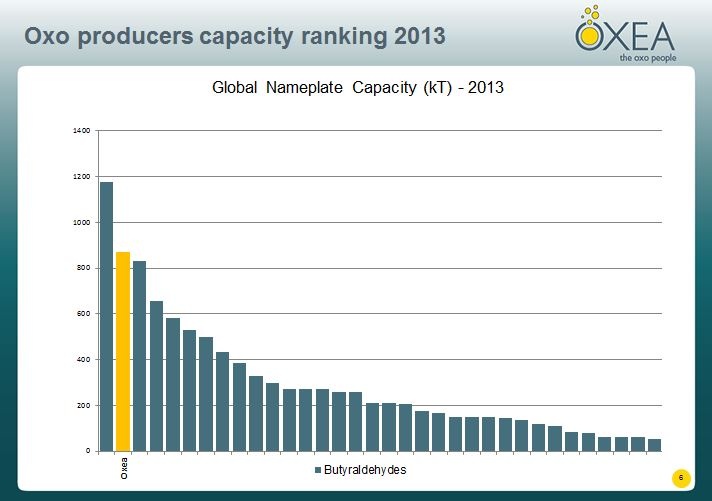Click the yellow Oxea bar in chart

pos(123,352)
